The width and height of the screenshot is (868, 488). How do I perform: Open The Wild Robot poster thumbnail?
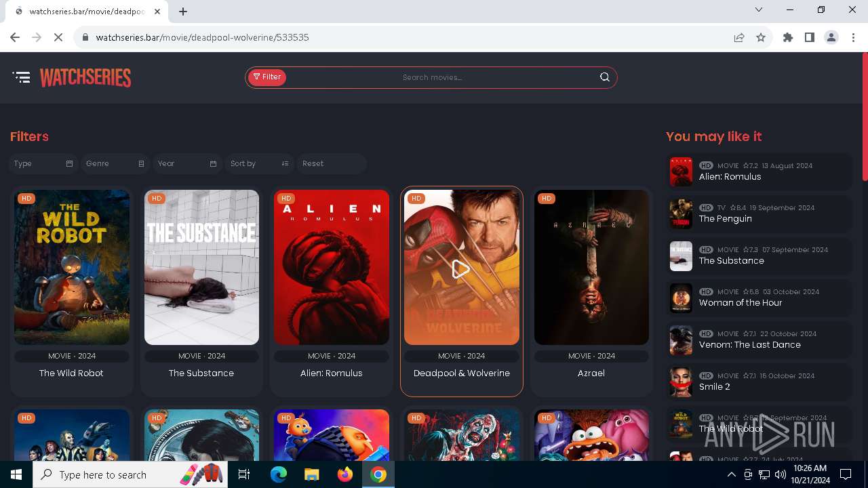[x=72, y=267]
